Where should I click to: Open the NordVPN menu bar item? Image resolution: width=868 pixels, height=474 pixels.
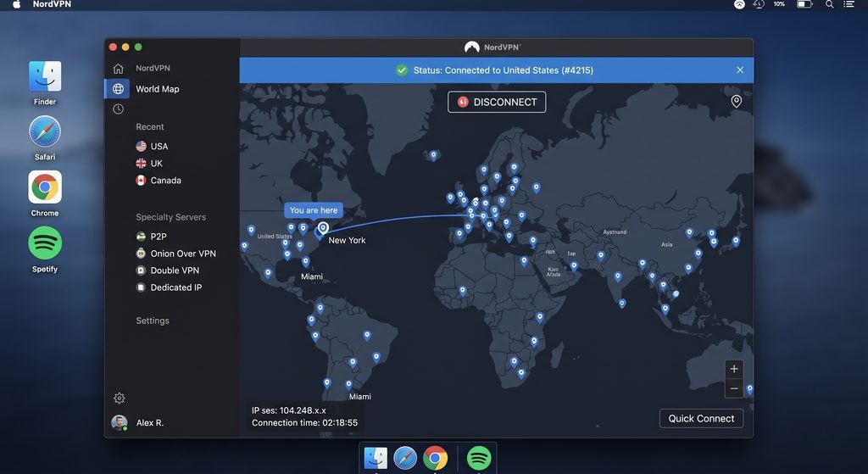point(52,4)
